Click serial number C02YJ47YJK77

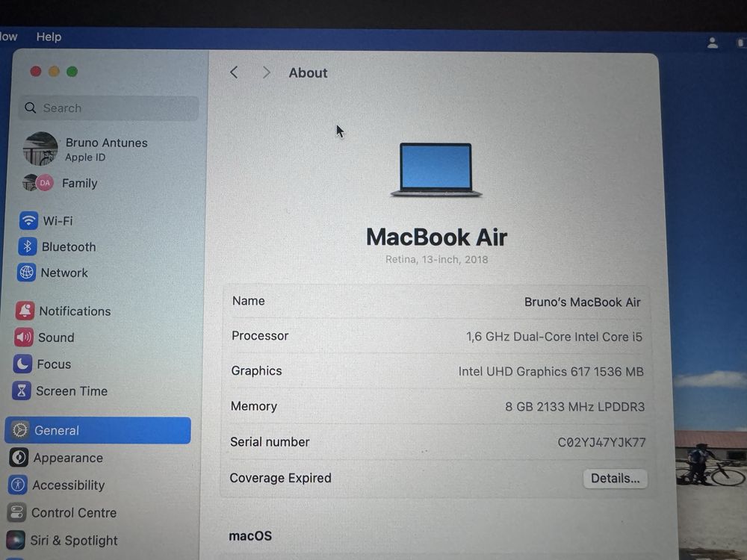pos(601,442)
